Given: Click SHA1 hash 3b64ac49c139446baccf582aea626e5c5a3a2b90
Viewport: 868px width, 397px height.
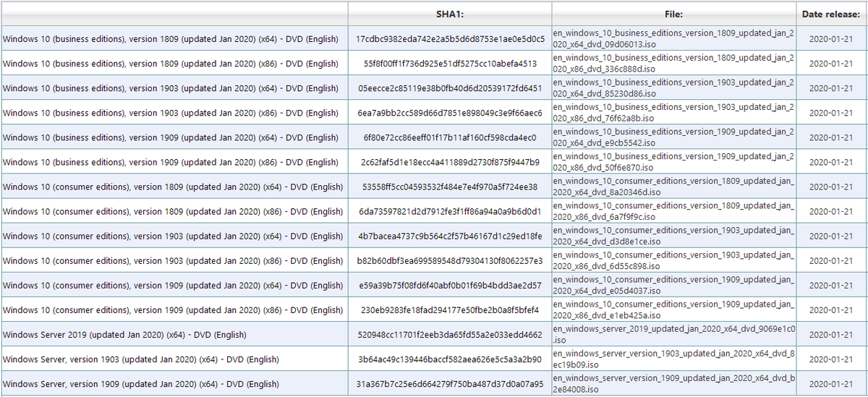Looking at the screenshot, I should click(x=450, y=359).
